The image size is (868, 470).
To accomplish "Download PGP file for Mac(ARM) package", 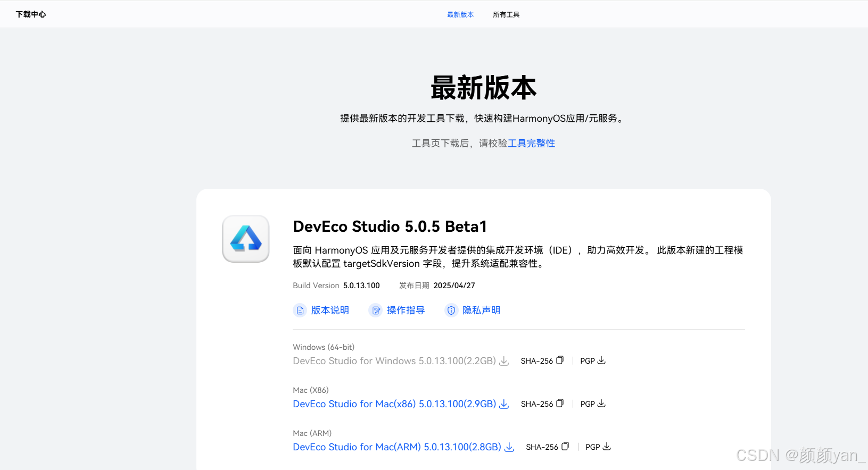I will (607, 447).
